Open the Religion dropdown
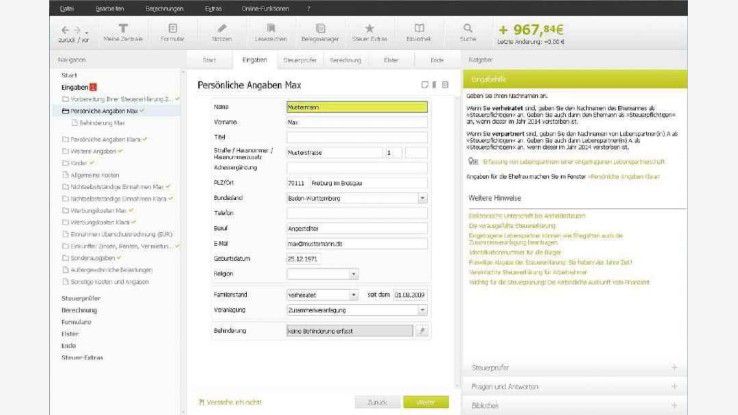 click(x=353, y=273)
